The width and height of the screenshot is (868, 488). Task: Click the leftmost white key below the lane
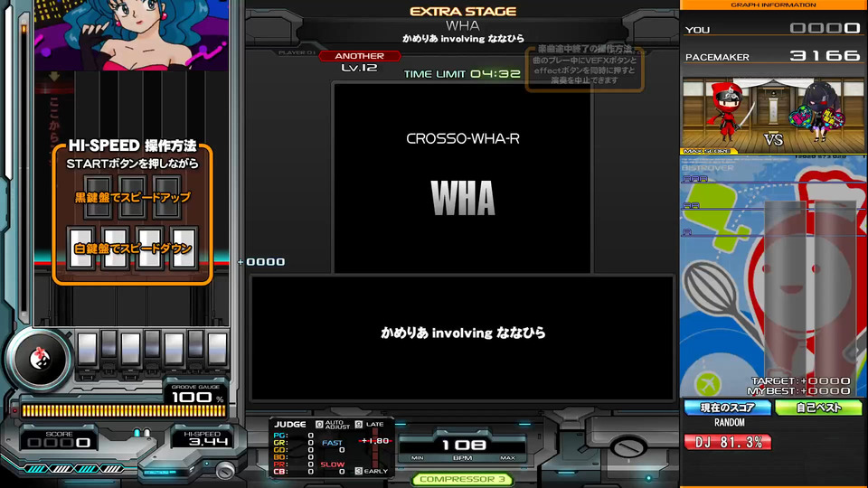(88, 349)
